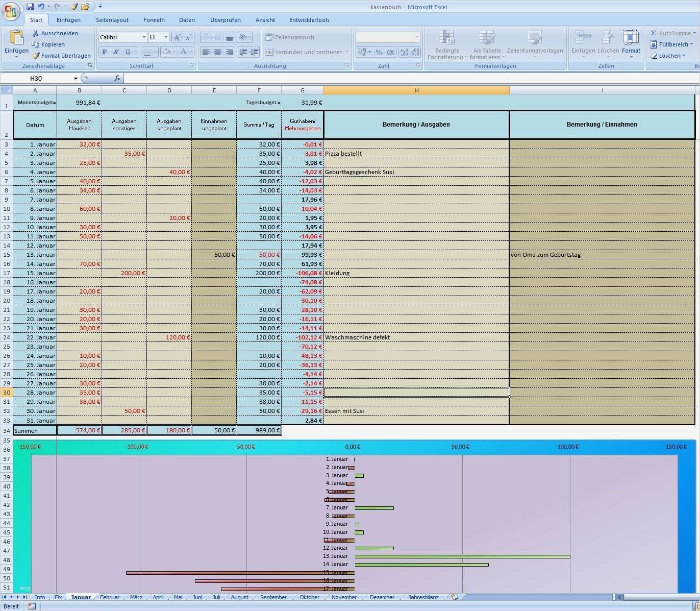
Task: Apply 000 thousands separator format
Action: click(x=390, y=52)
